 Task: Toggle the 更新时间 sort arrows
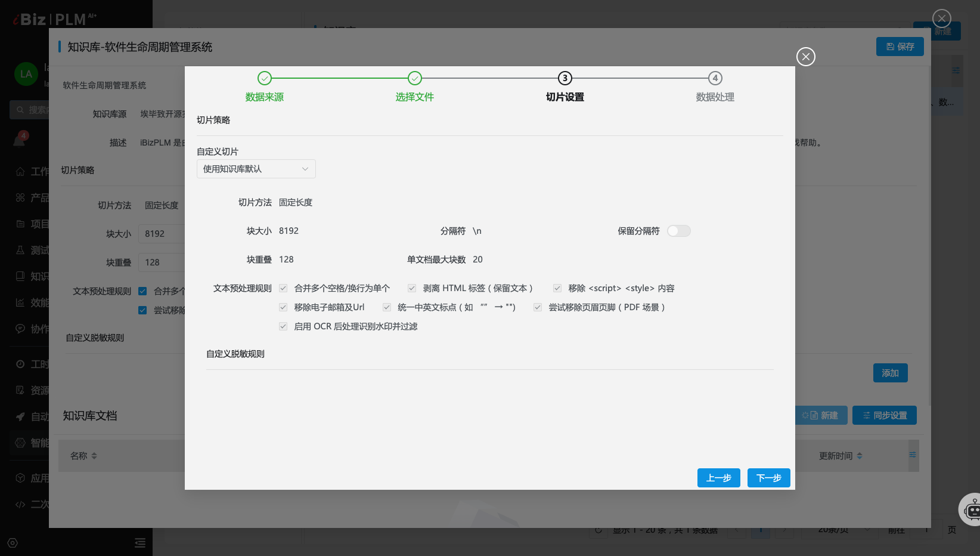point(860,455)
